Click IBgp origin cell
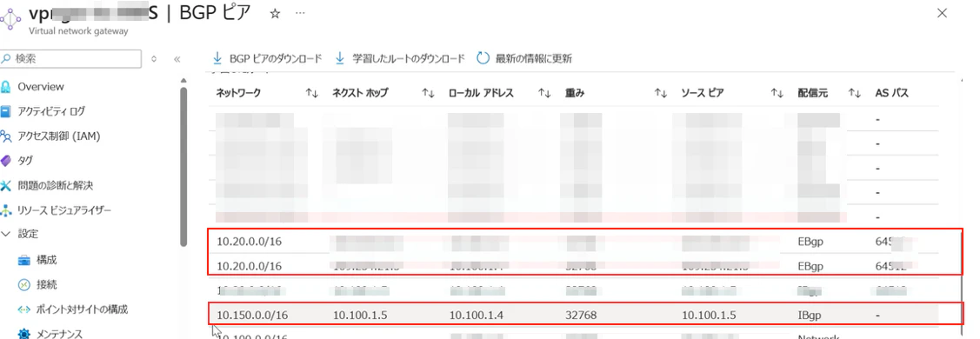The width and height of the screenshot is (980, 339). point(810,316)
